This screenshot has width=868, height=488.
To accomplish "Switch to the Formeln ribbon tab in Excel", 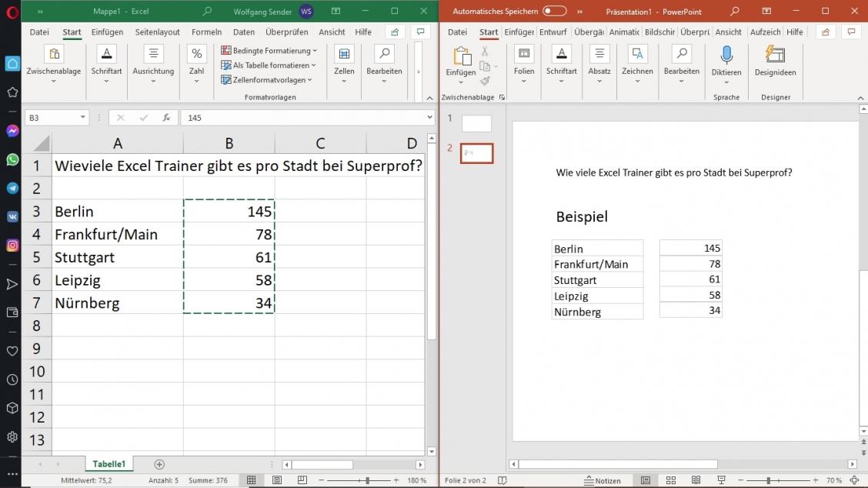I will (x=206, y=32).
